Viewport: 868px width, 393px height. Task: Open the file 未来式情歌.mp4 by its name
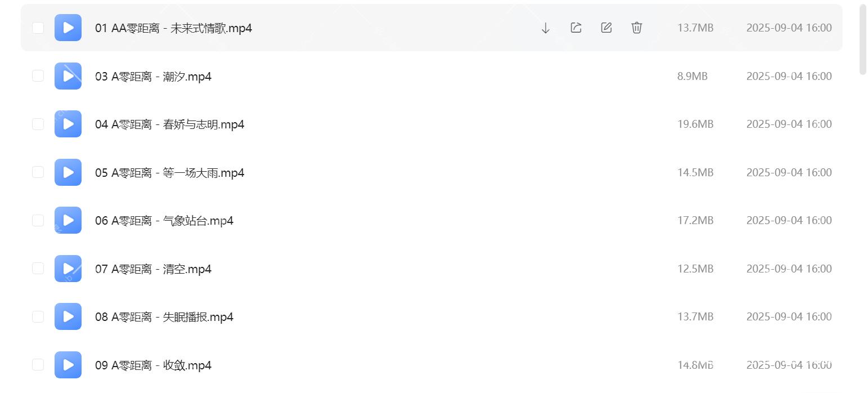click(x=174, y=28)
